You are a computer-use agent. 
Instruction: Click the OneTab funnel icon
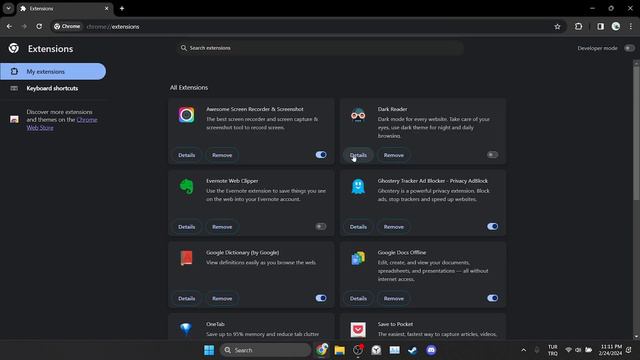tap(186, 329)
